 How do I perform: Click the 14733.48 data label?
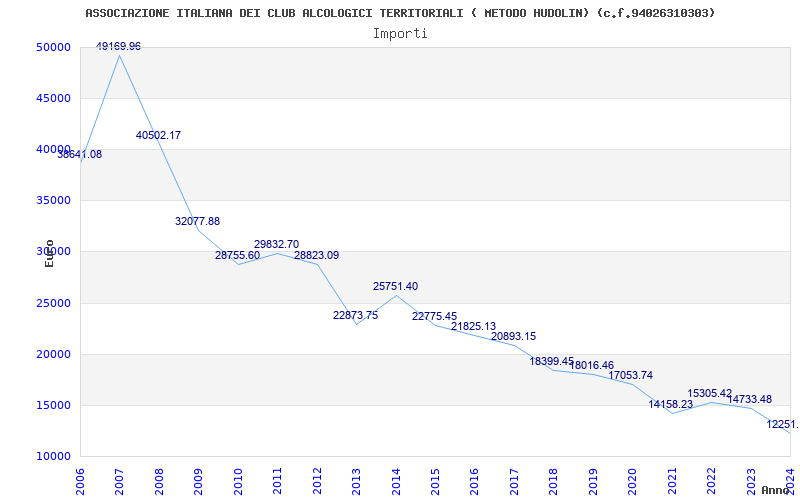coord(749,400)
